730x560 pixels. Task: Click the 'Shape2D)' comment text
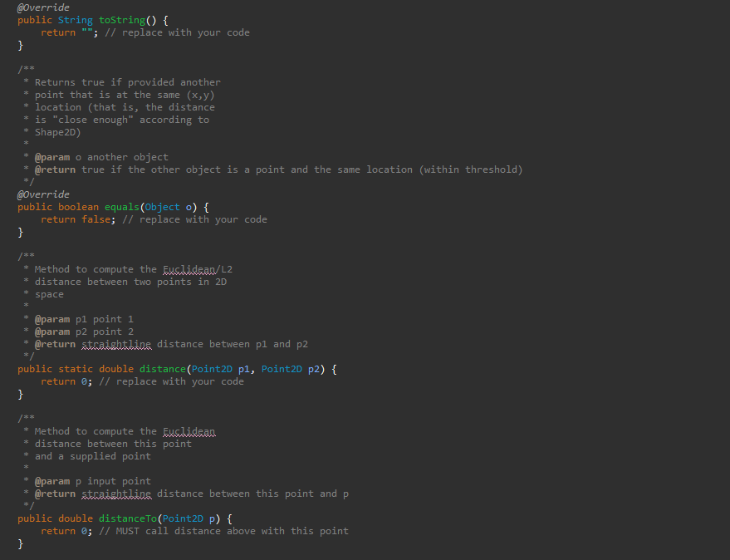coord(58,132)
